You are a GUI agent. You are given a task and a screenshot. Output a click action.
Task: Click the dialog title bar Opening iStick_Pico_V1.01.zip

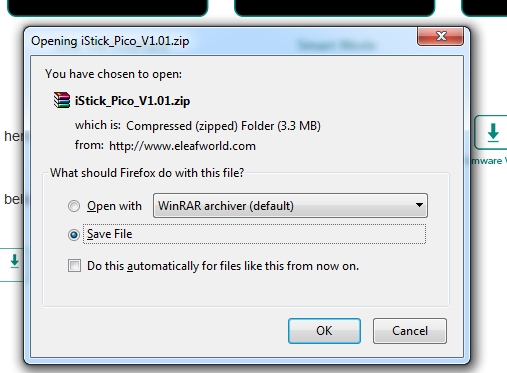[x=110, y=41]
